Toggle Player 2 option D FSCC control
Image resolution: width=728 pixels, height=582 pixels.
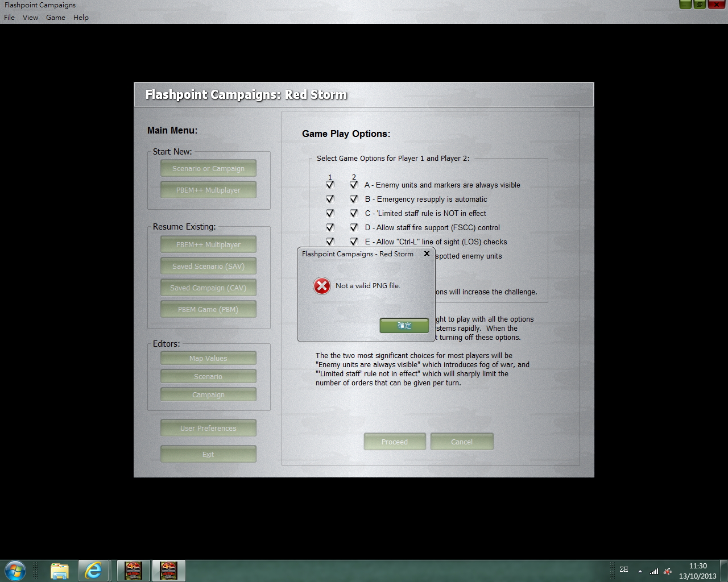tap(354, 227)
